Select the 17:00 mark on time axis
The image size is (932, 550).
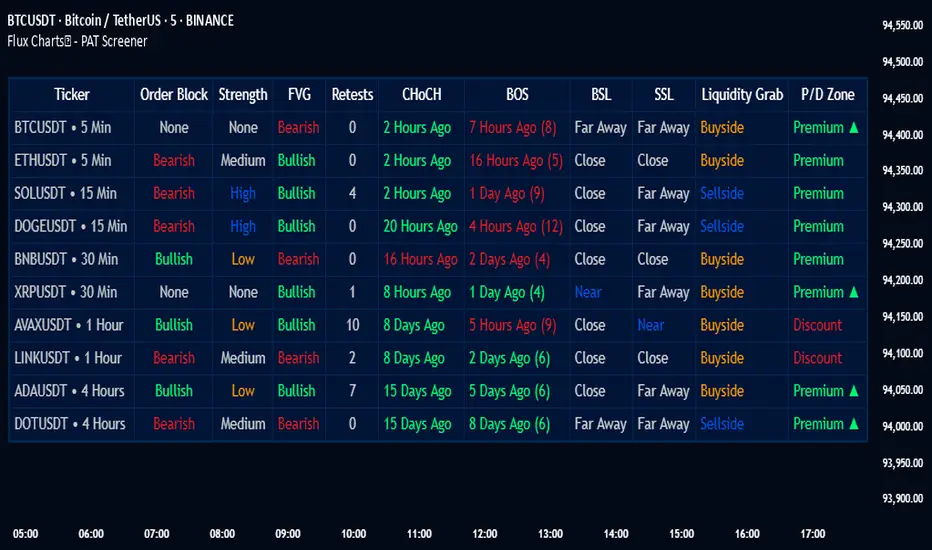click(x=812, y=534)
